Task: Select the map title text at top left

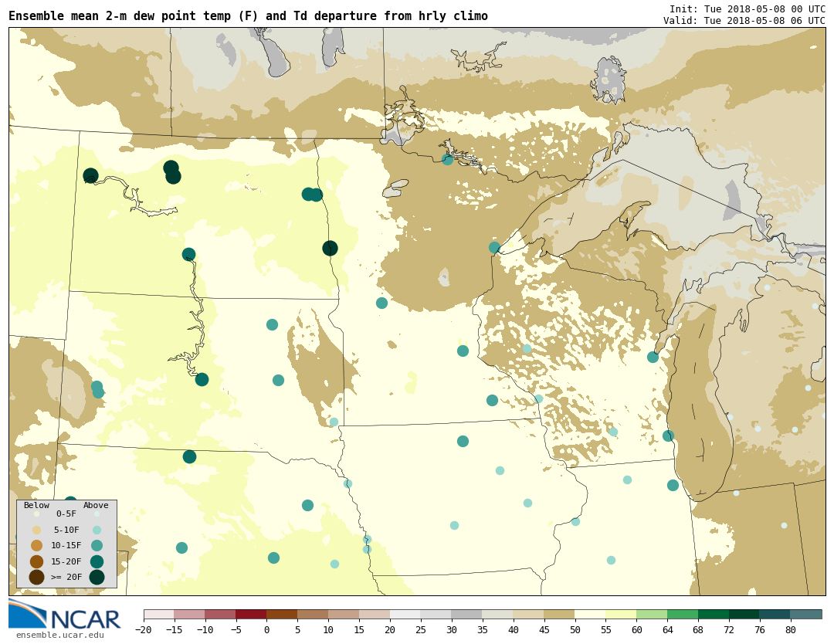Action: [248, 16]
